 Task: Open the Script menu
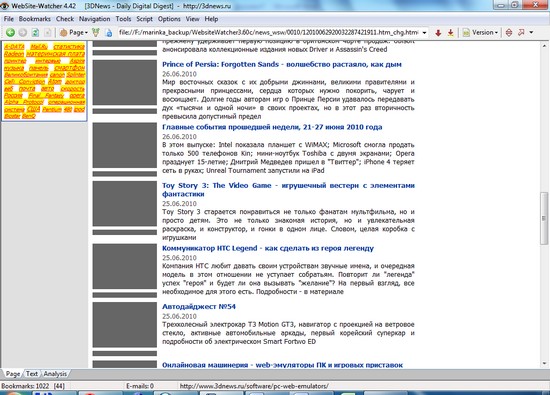[144, 19]
